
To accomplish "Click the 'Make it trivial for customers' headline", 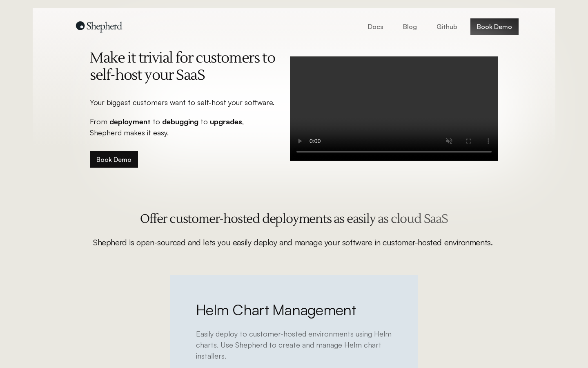I will 183,66.
